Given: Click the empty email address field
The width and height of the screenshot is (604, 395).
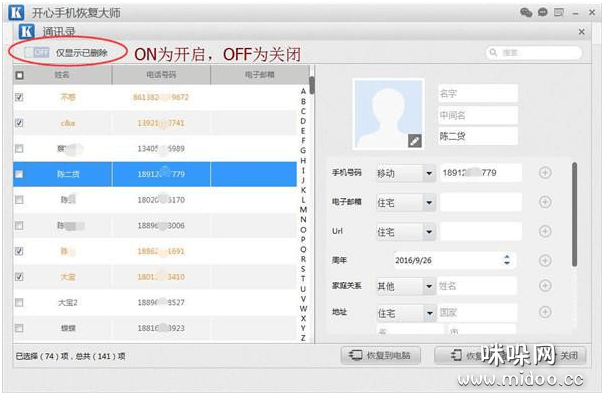Looking at the screenshot, I should (481, 202).
